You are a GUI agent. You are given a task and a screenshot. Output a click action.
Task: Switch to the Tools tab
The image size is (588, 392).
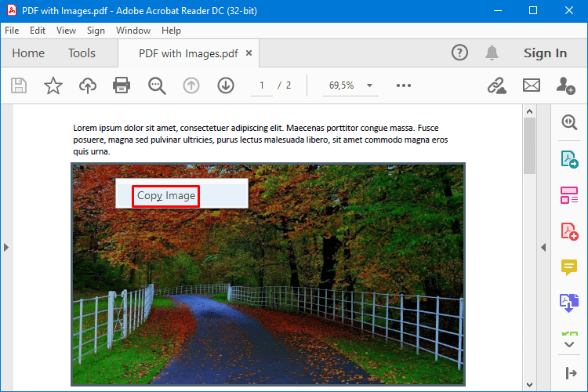click(82, 53)
